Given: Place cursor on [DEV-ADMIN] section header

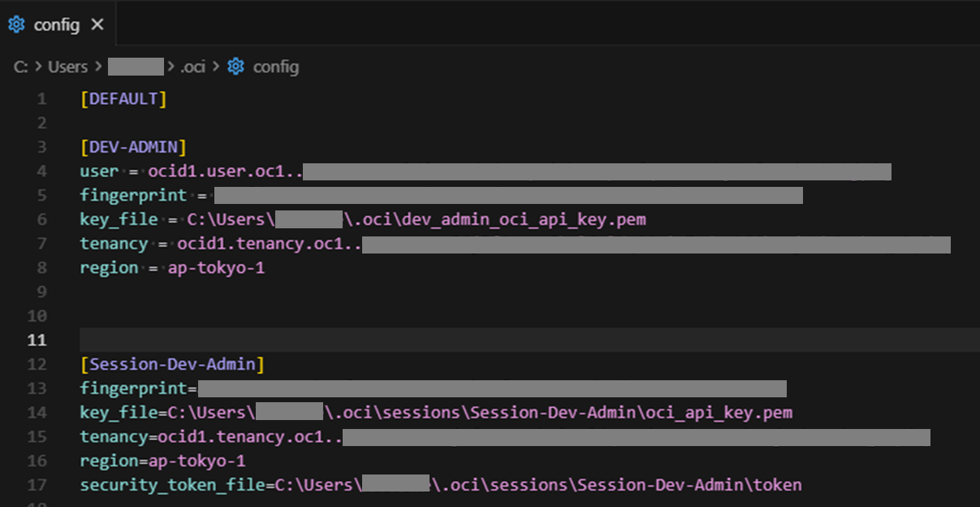Looking at the screenshot, I should tap(133, 147).
